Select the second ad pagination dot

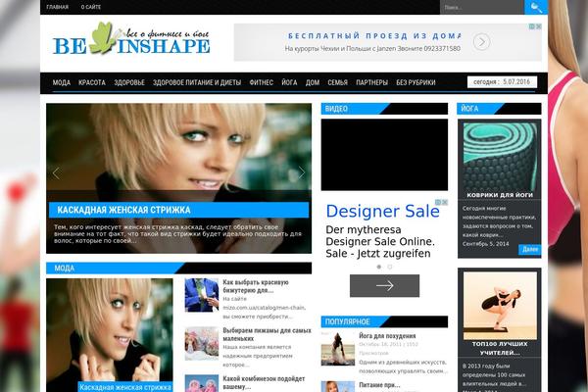coord(390,267)
